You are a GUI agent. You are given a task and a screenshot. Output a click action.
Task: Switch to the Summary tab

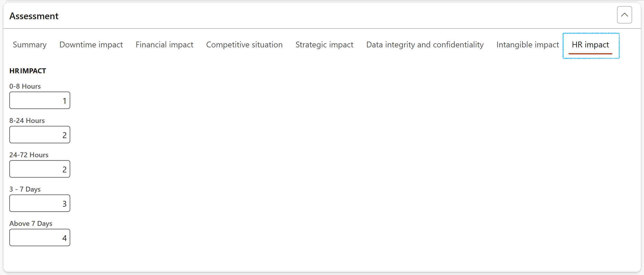tap(30, 45)
